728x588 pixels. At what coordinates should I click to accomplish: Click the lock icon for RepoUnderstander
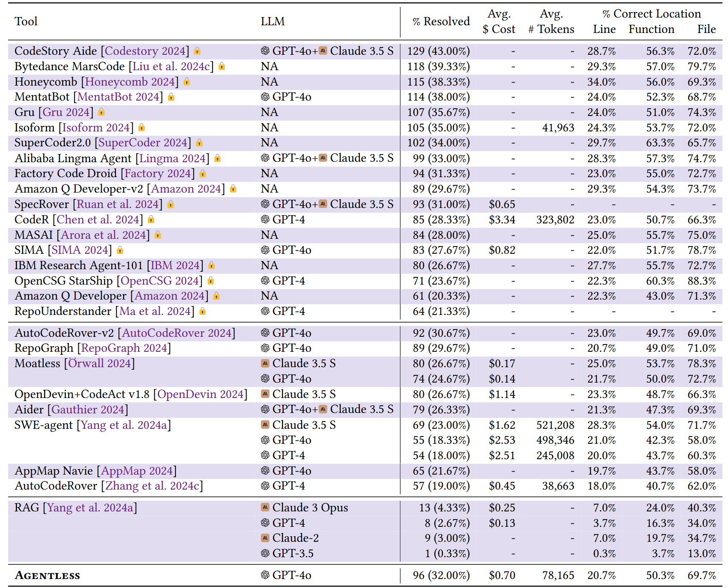tap(203, 311)
